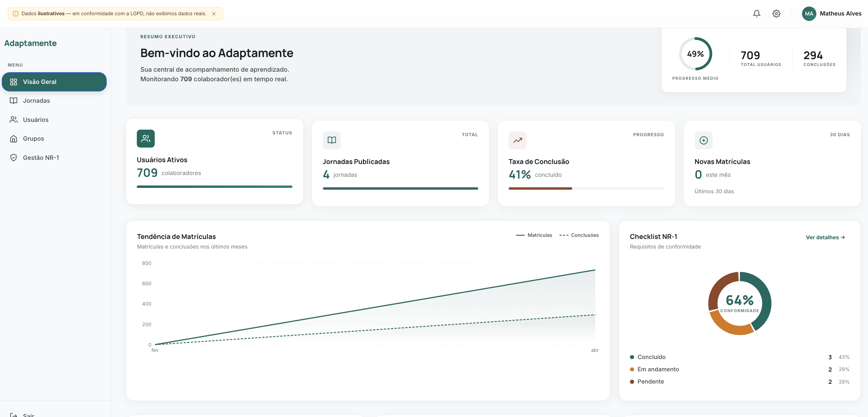Click the Em andamento legend row

click(740, 370)
